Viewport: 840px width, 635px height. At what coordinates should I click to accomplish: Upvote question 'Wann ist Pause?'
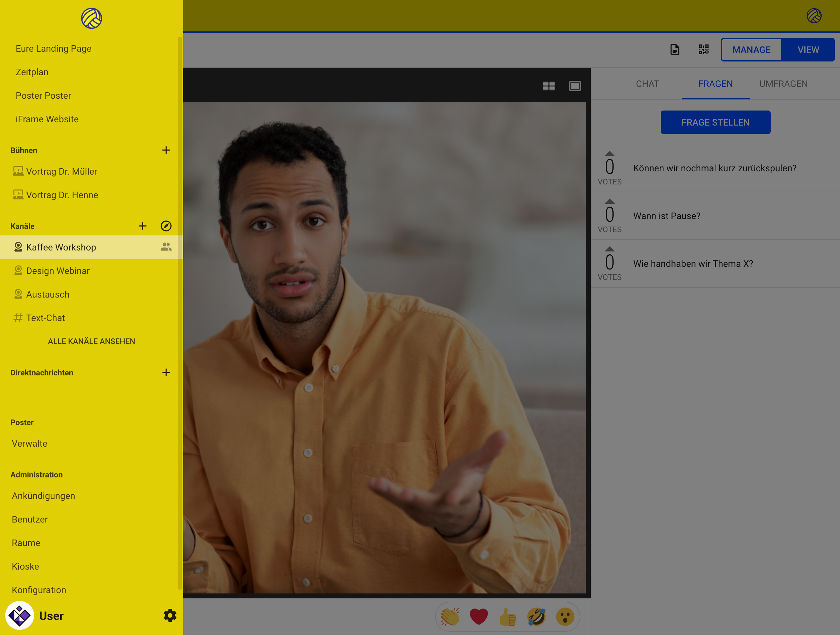tap(609, 201)
